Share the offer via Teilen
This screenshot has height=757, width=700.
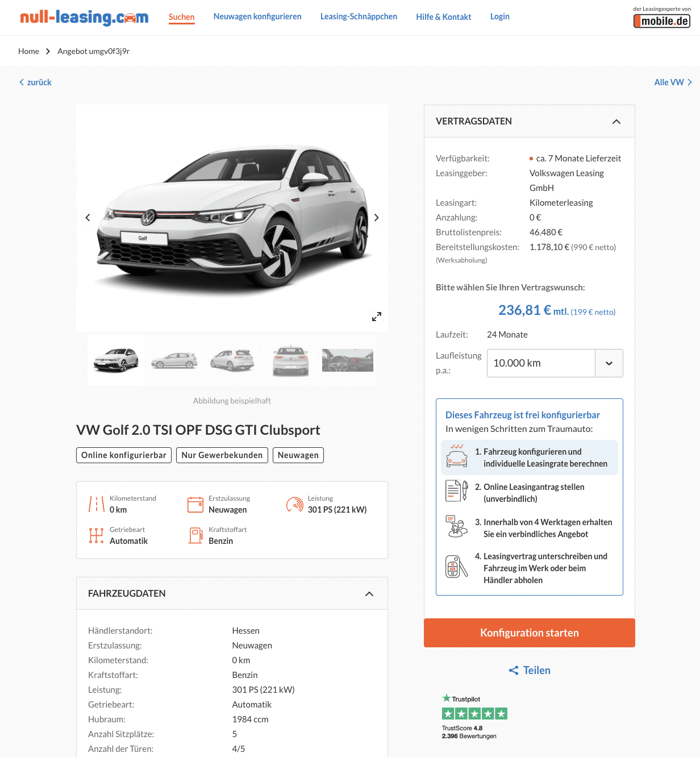point(530,671)
